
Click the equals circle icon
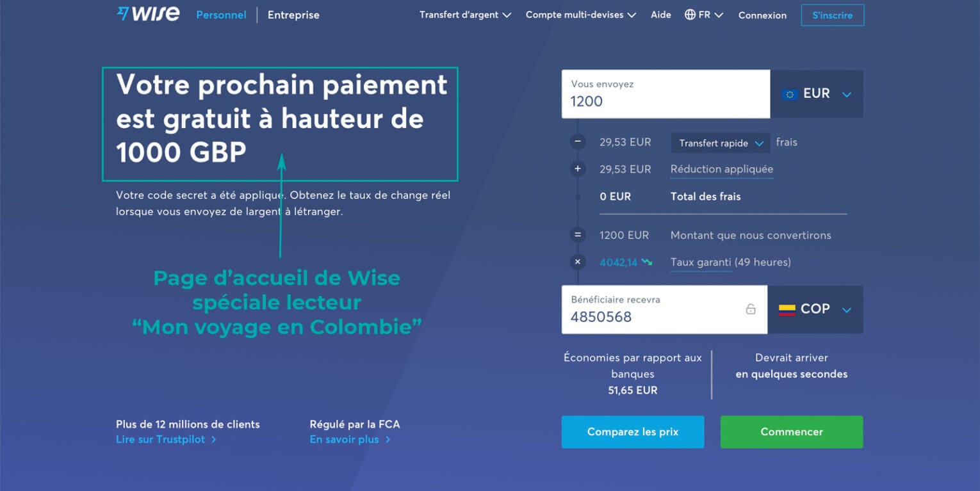point(578,235)
